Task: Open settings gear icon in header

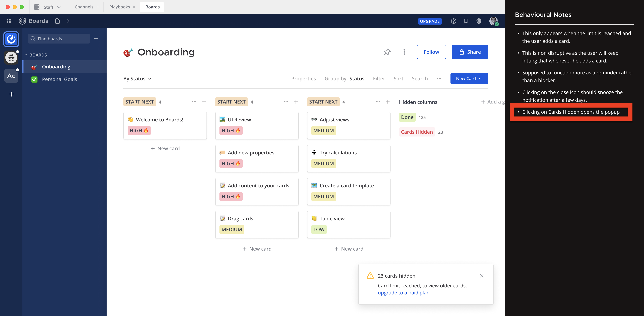Action: point(479,21)
